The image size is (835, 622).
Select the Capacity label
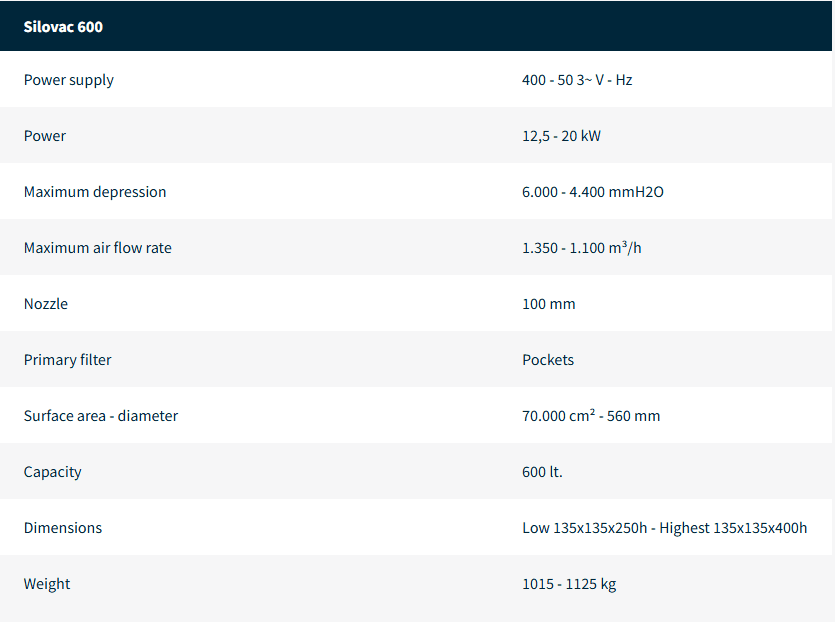coord(52,472)
